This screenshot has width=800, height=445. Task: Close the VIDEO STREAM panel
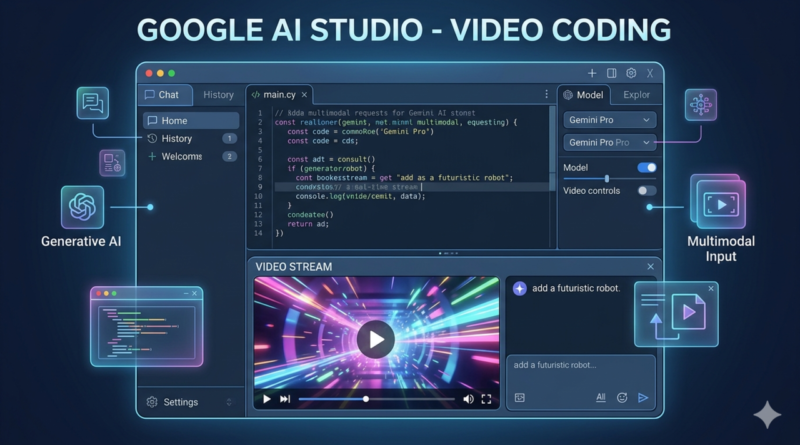click(x=651, y=266)
